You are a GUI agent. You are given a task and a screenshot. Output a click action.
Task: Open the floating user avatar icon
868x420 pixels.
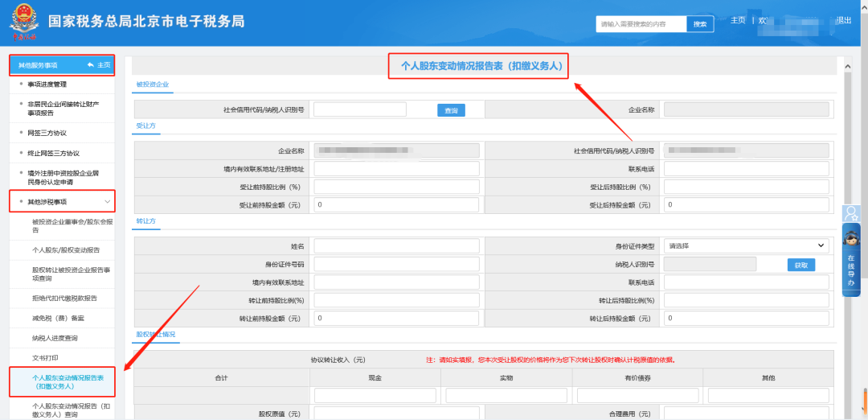pyautogui.click(x=851, y=213)
